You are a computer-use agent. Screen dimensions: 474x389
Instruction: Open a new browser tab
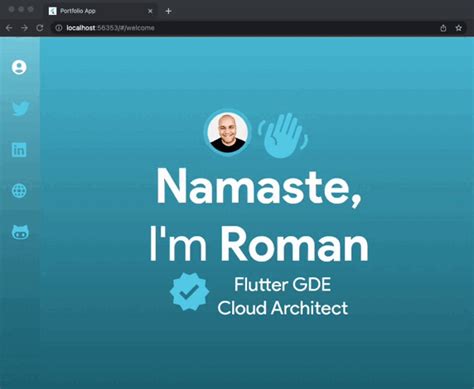(168, 11)
